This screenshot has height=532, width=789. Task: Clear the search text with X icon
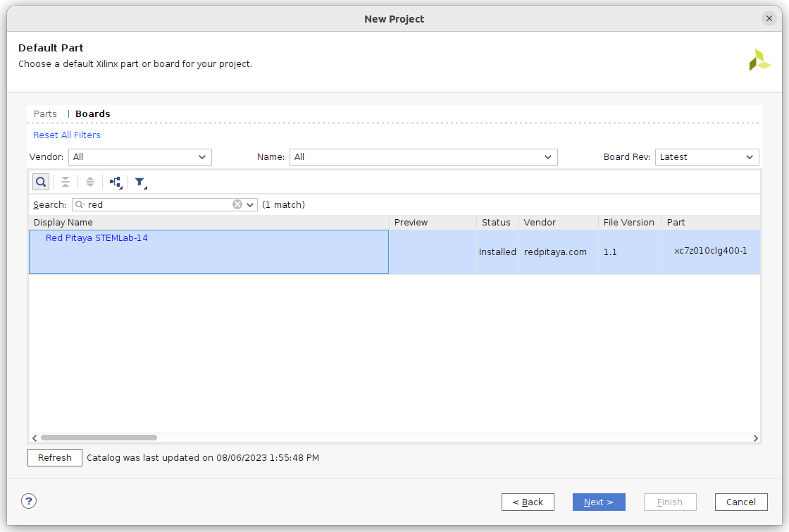click(x=237, y=204)
